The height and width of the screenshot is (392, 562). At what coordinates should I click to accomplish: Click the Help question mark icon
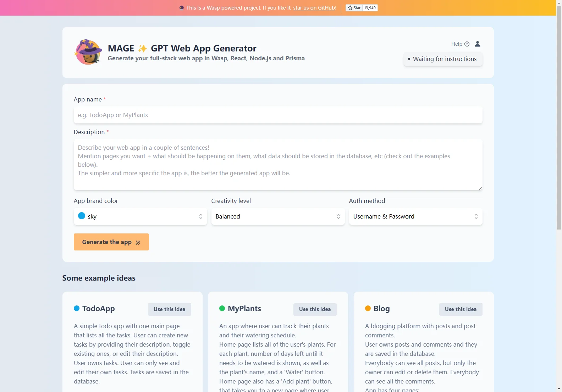coord(467,44)
